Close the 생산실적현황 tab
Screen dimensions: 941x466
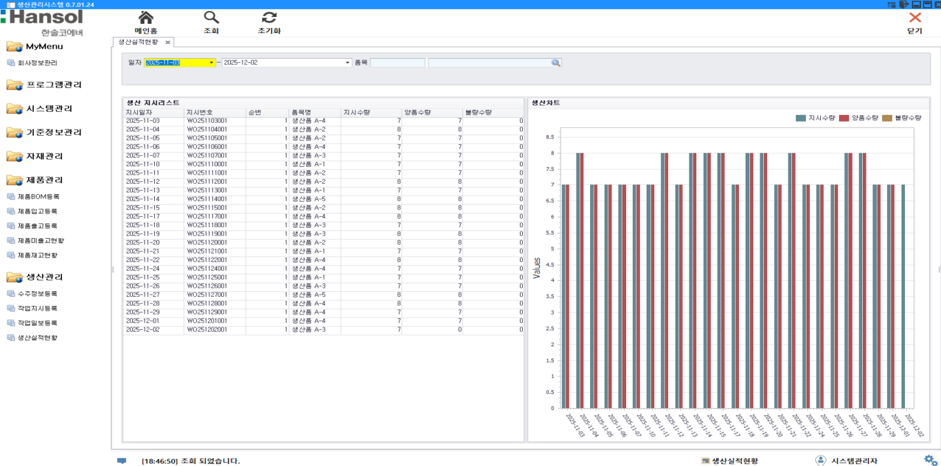coord(167,42)
